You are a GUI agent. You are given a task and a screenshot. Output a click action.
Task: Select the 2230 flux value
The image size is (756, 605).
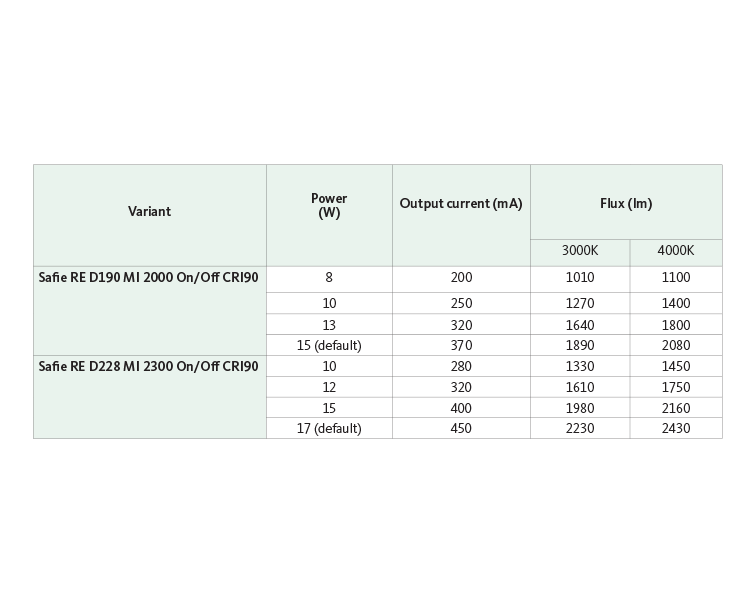click(x=580, y=429)
